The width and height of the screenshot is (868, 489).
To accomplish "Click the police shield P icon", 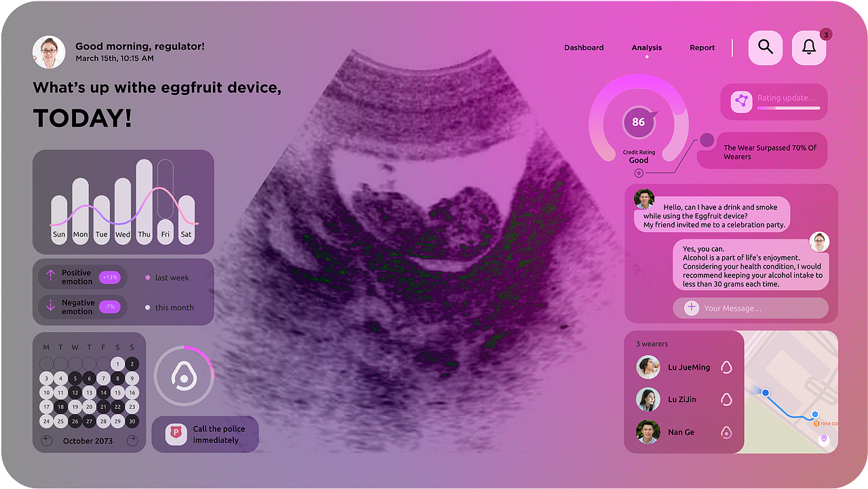I will pyautogui.click(x=176, y=434).
